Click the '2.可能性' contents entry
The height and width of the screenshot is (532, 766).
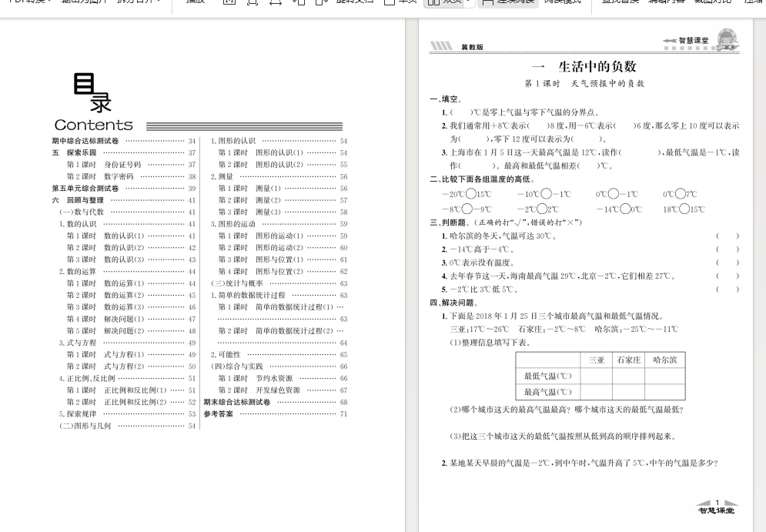click(x=279, y=355)
